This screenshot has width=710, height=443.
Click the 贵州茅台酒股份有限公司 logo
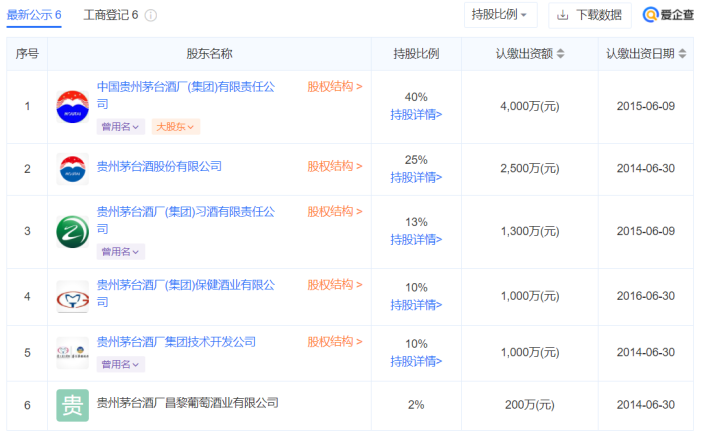(73, 168)
